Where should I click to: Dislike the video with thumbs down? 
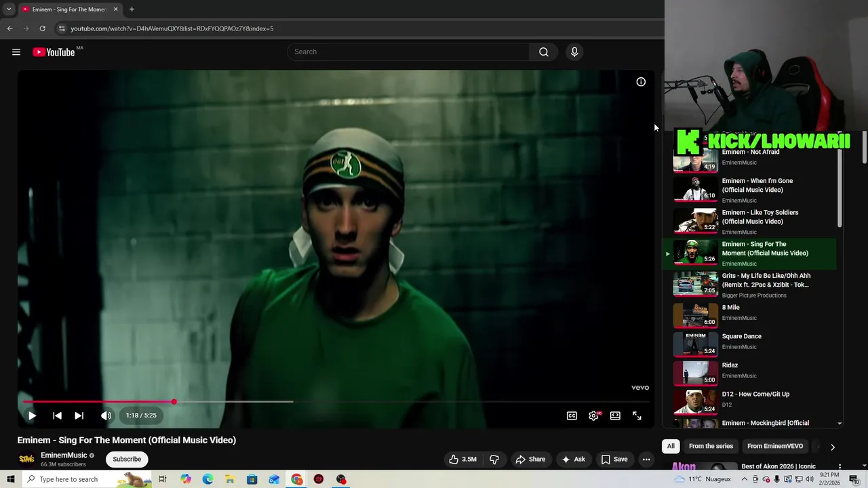point(494,459)
